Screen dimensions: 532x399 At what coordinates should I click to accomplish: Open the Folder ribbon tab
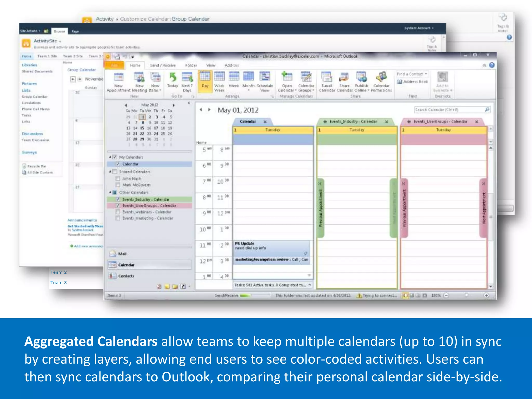coord(191,65)
